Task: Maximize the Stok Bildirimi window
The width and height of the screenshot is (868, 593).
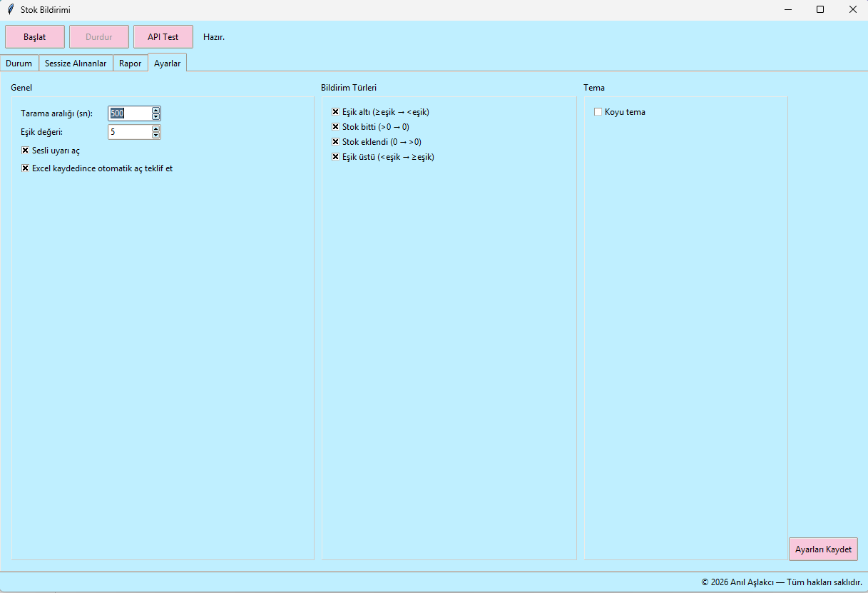Action: tap(820, 9)
